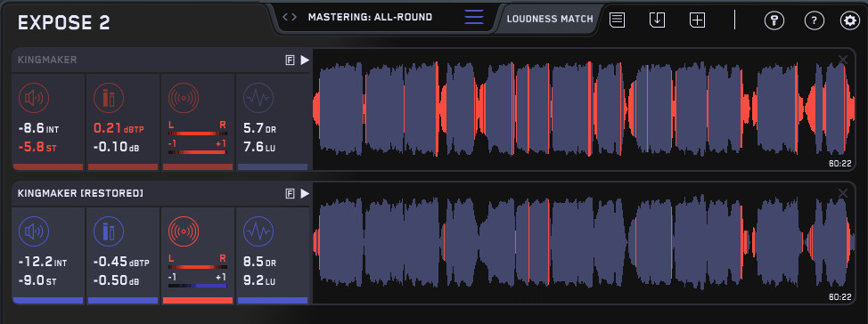The image size is (868, 324).
Task: Click the 60:22 duration on Kingmaker waveform
Action: click(839, 164)
